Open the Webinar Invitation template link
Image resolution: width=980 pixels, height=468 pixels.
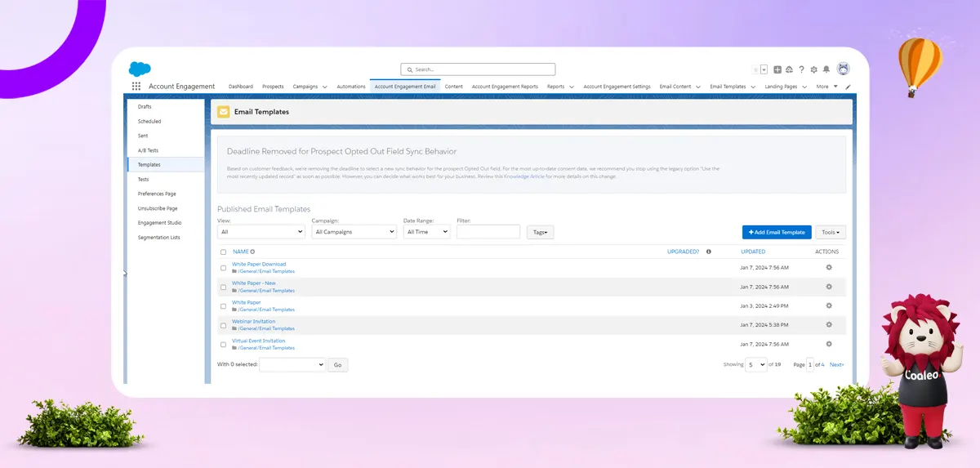pyautogui.click(x=253, y=322)
